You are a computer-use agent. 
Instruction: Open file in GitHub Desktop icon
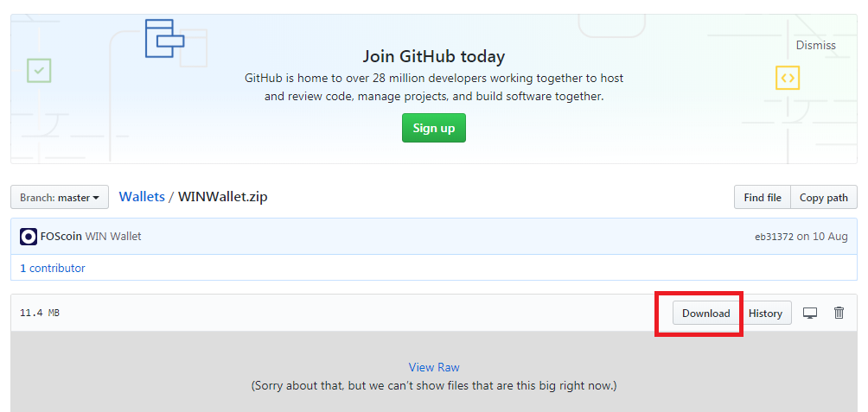click(810, 313)
